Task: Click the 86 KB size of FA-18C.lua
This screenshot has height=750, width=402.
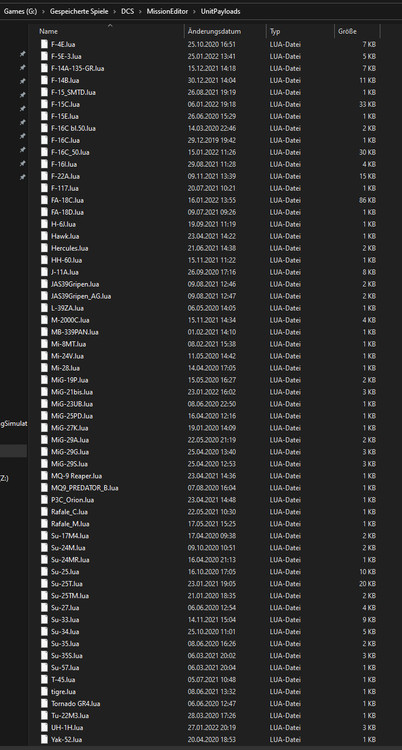Action: point(367,200)
